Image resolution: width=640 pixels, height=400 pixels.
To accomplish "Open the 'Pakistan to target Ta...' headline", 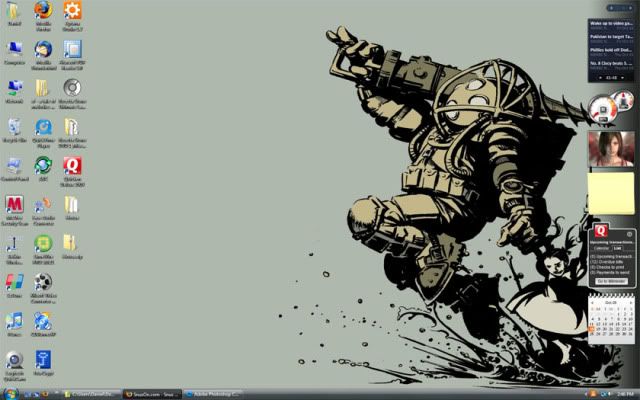I will pos(611,37).
